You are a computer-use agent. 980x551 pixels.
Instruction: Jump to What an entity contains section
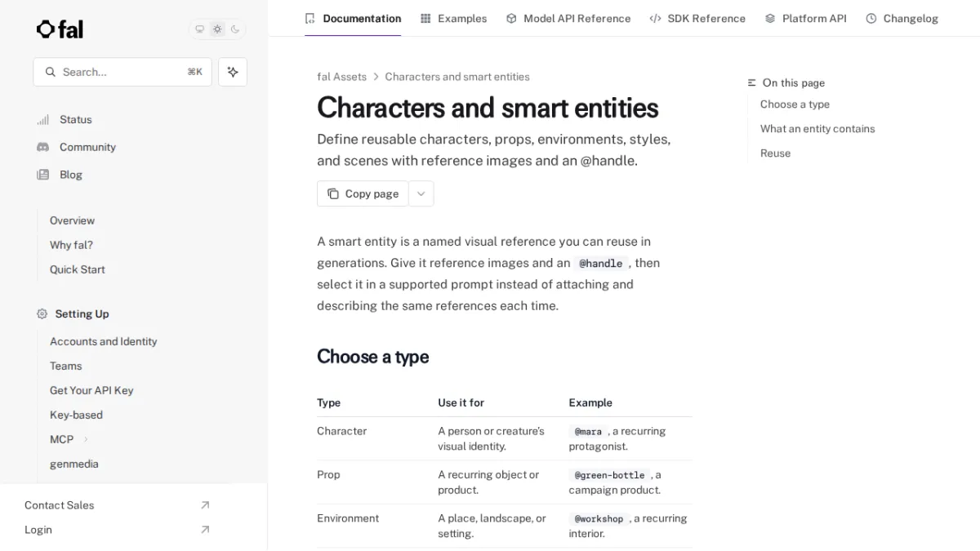[817, 129]
